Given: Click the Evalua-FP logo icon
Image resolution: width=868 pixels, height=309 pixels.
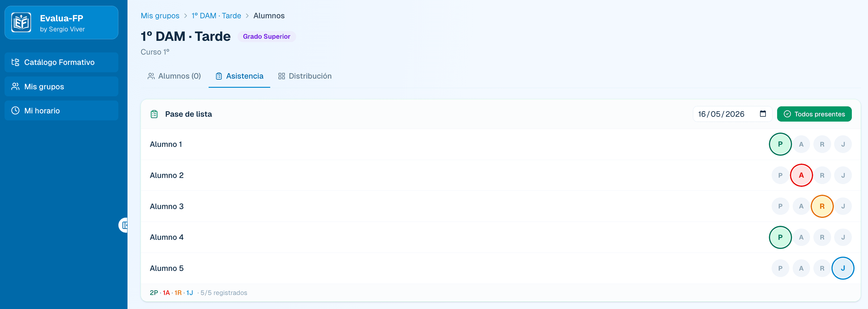Looking at the screenshot, I should [21, 23].
